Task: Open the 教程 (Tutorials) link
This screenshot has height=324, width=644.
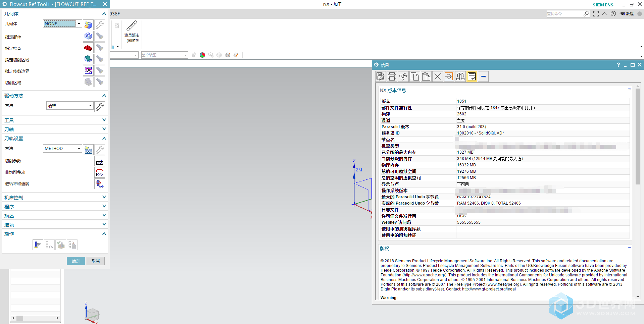Action: pyautogui.click(x=627, y=14)
